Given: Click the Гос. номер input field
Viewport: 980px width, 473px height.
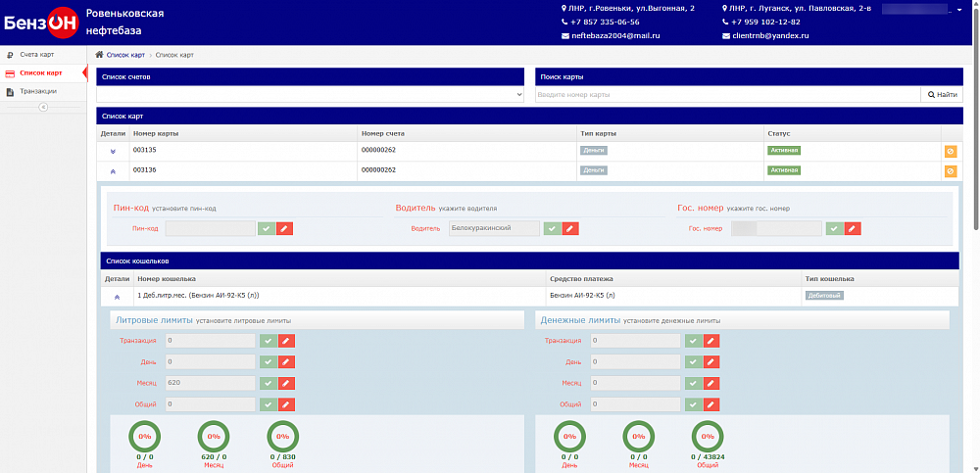Looking at the screenshot, I should point(776,229).
